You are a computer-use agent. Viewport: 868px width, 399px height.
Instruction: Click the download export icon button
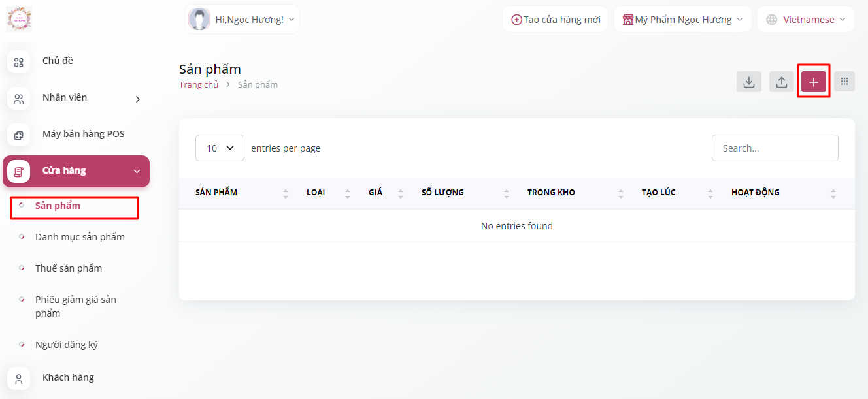[x=749, y=82]
